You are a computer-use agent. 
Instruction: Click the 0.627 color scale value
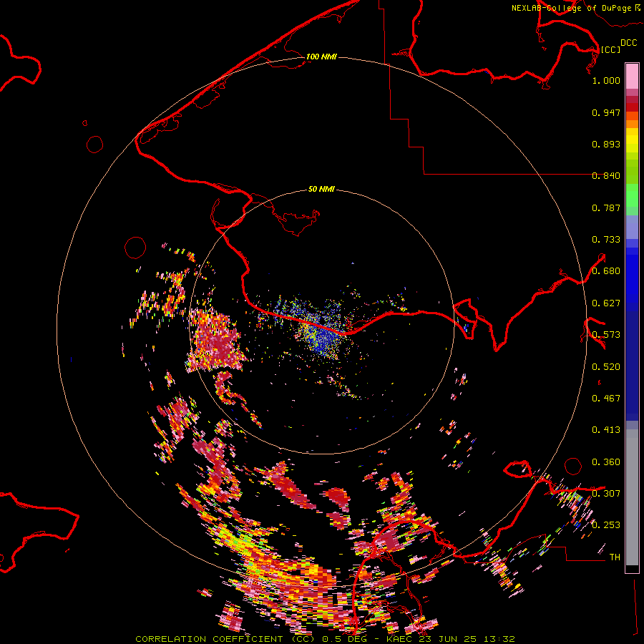tap(606, 303)
